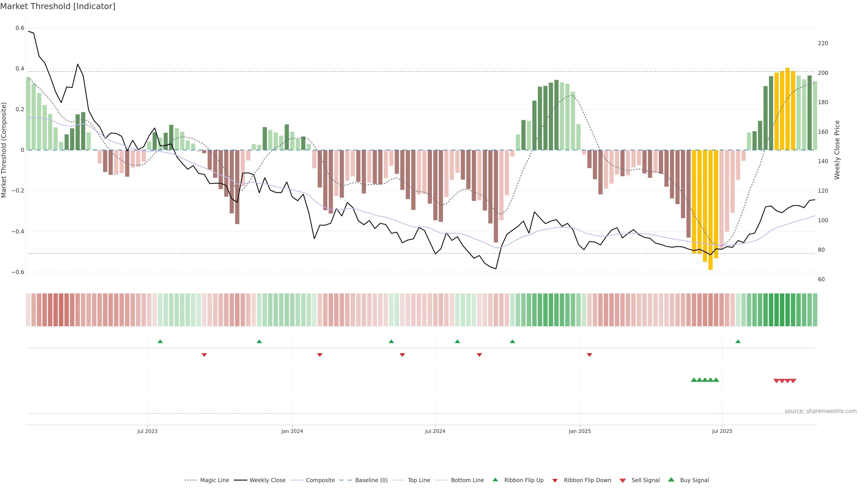Click Ribbon Flip Down legend triangle icon
868x488 pixels.
tap(555, 481)
